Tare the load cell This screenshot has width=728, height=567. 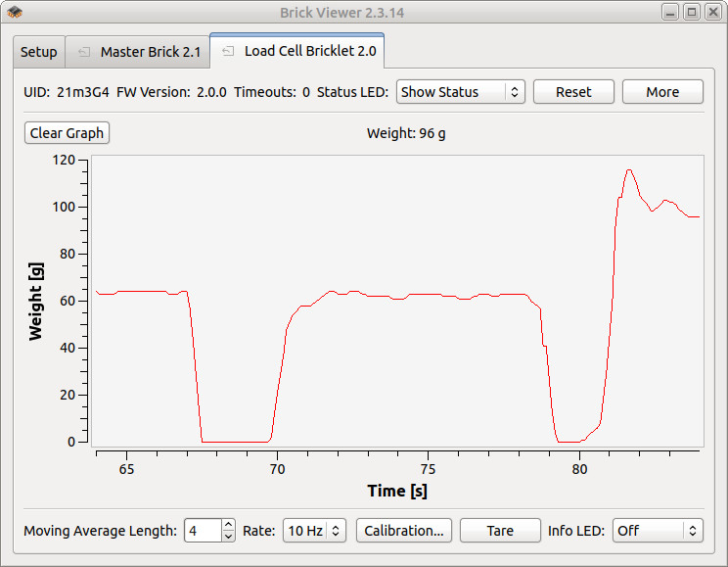tap(500, 531)
